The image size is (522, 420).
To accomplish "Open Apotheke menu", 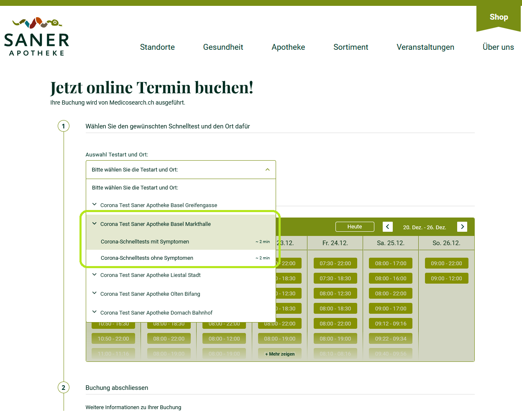I will point(288,47).
